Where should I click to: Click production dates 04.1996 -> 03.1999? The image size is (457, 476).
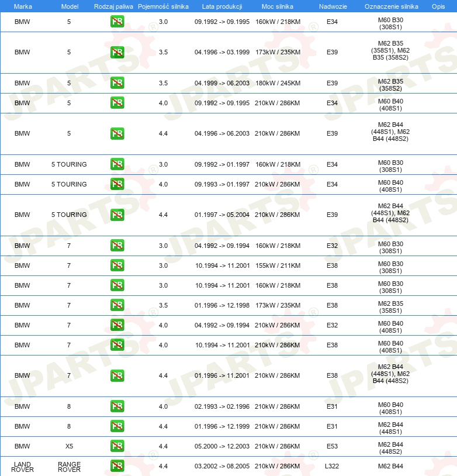click(x=222, y=52)
